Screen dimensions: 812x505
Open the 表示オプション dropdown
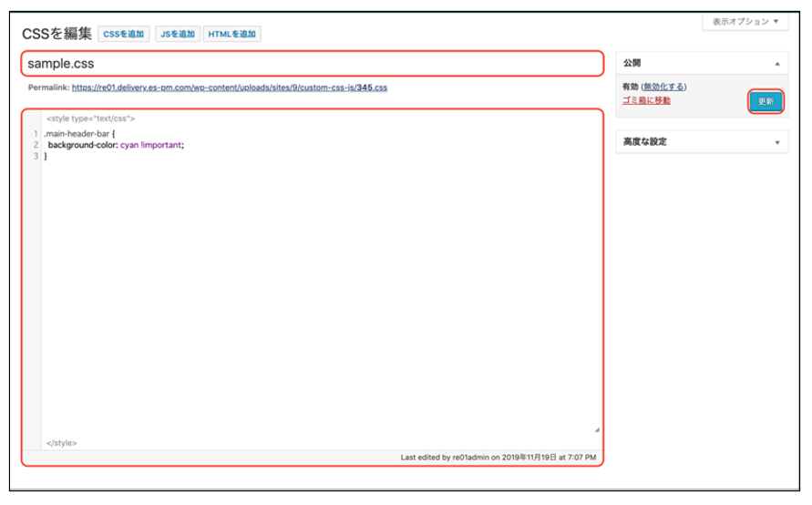pos(745,21)
